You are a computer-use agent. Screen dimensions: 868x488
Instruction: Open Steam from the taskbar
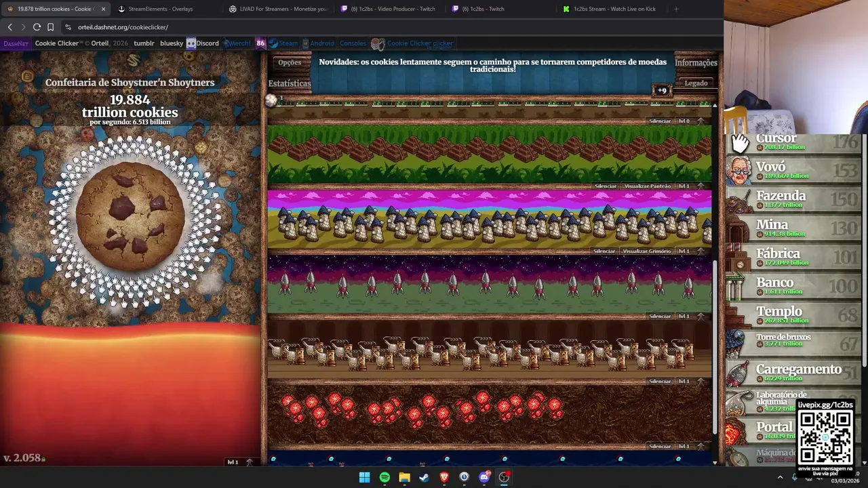[x=425, y=477]
